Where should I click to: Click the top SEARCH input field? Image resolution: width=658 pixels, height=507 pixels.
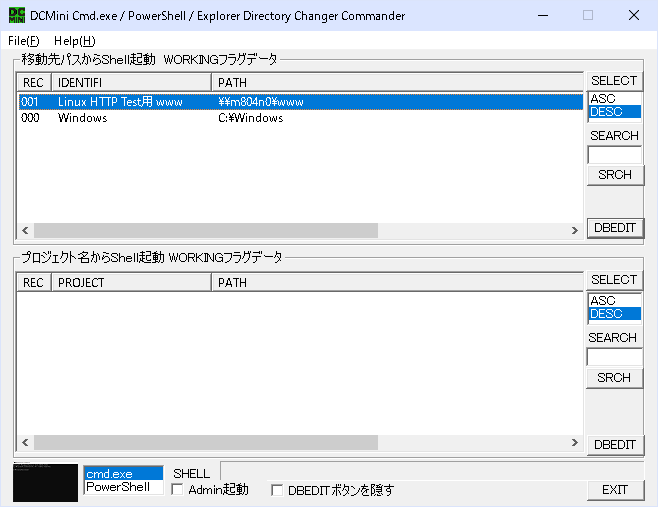pos(614,155)
